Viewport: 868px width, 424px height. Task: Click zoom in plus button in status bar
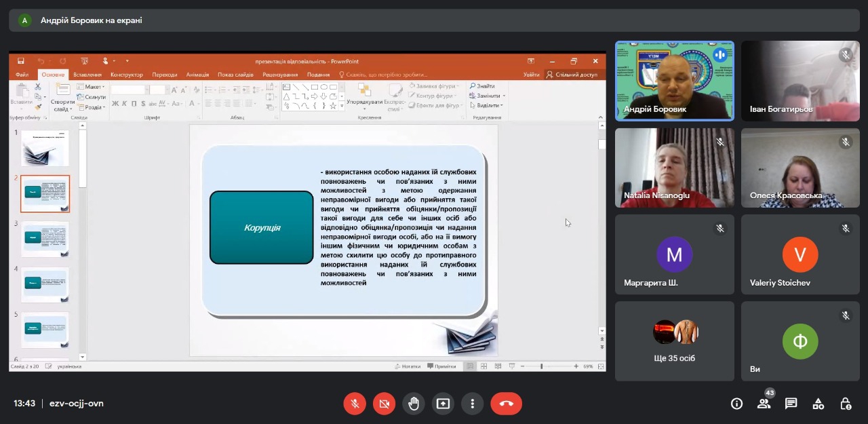coord(576,366)
